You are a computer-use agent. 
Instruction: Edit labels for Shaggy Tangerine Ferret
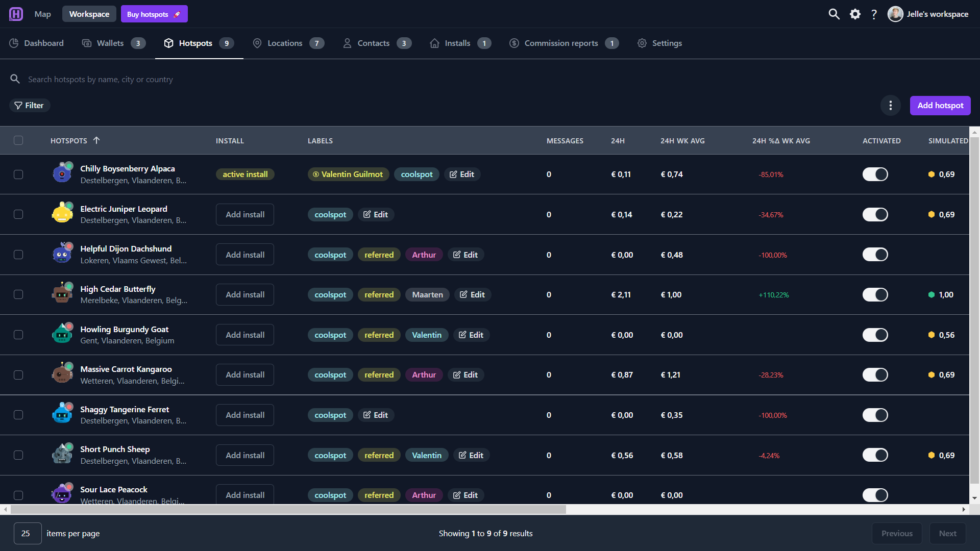[x=376, y=415]
